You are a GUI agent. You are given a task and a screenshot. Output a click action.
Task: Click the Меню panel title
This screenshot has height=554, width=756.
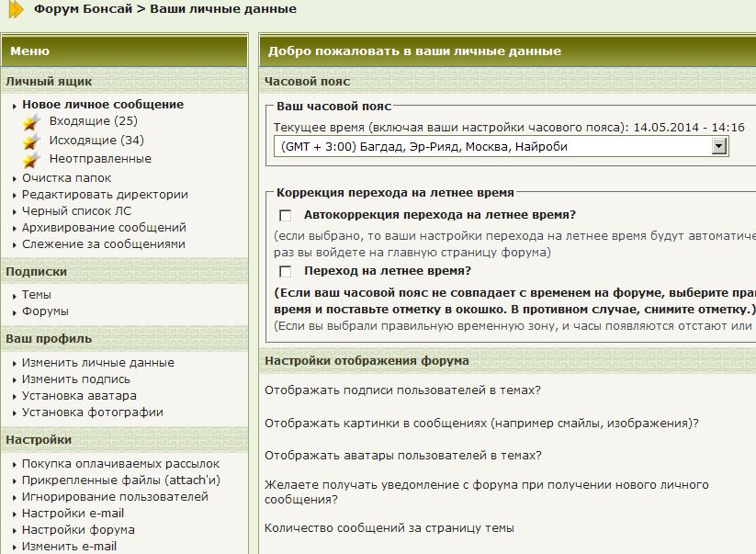30,51
